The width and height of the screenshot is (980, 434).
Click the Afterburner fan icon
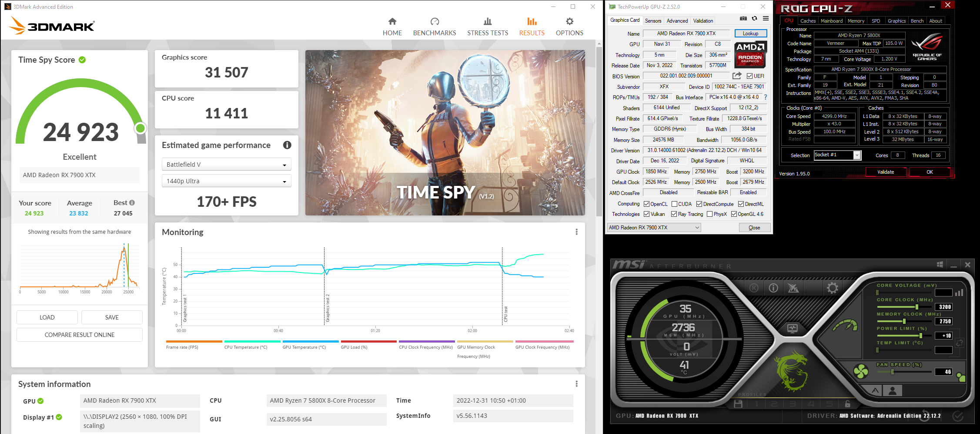point(860,371)
